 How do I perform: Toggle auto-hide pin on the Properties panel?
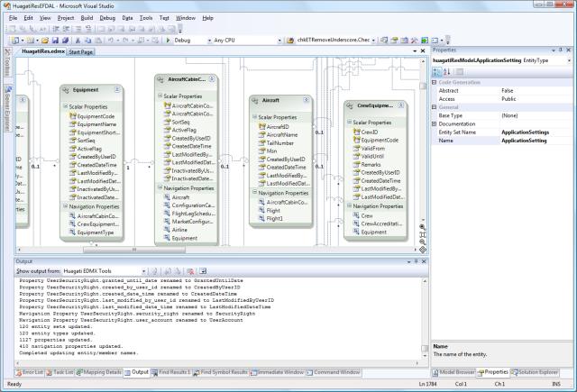[561, 50]
